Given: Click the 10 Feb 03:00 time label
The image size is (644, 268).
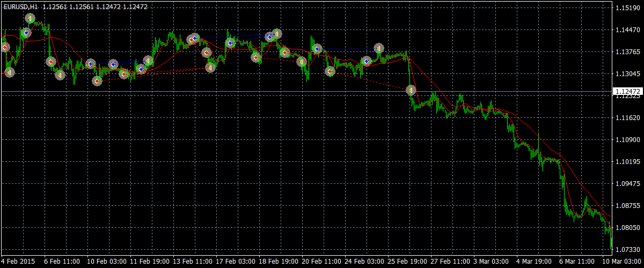Looking at the screenshot, I should [x=107, y=262].
